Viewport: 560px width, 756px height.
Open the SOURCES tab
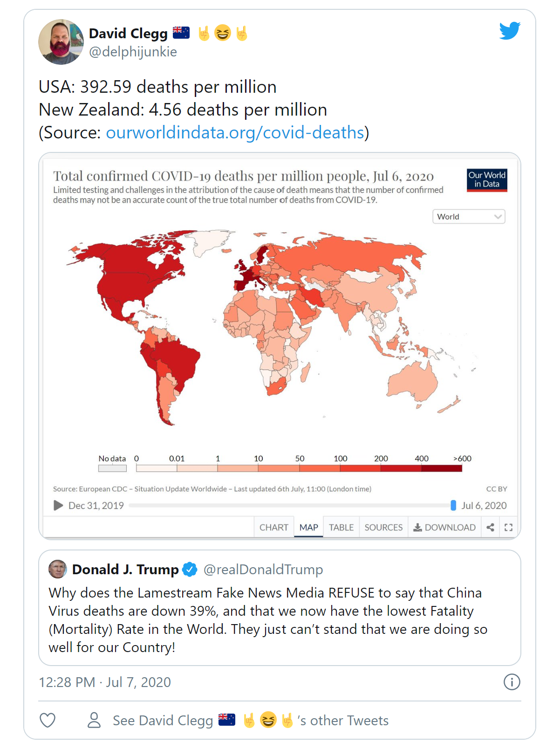tap(383, 527)
